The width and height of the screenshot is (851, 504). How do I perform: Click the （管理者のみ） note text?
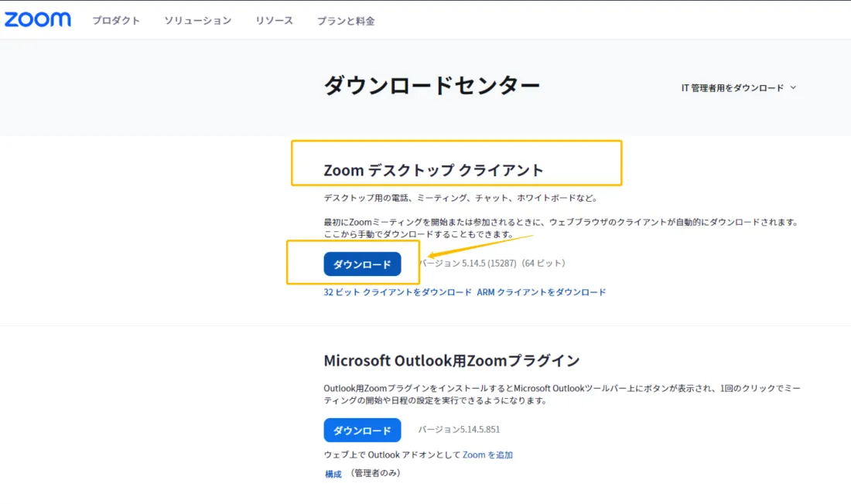tap(374, 473)
